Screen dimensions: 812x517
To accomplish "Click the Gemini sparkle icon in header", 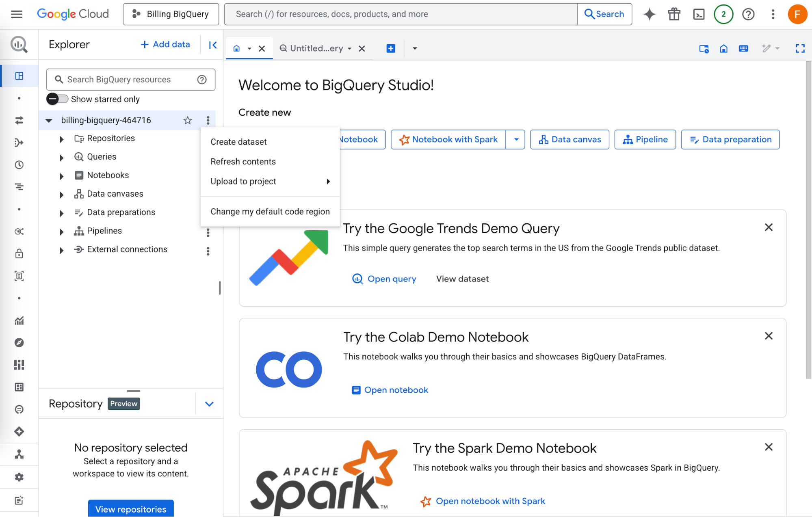I will (x=649, y=14).
